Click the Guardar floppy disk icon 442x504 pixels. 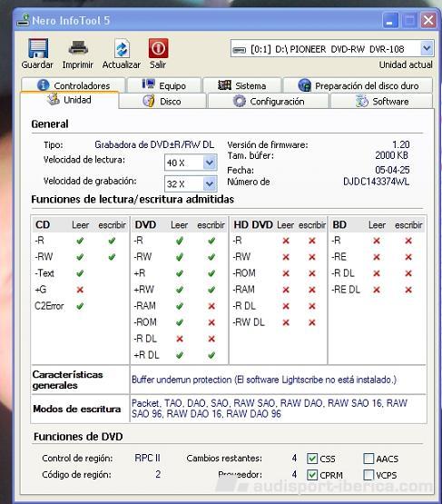(x=38, y=48)
